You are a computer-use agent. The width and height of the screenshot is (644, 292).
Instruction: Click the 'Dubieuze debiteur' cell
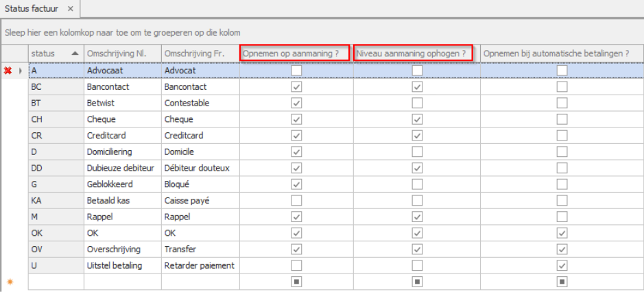coord(122,168)
